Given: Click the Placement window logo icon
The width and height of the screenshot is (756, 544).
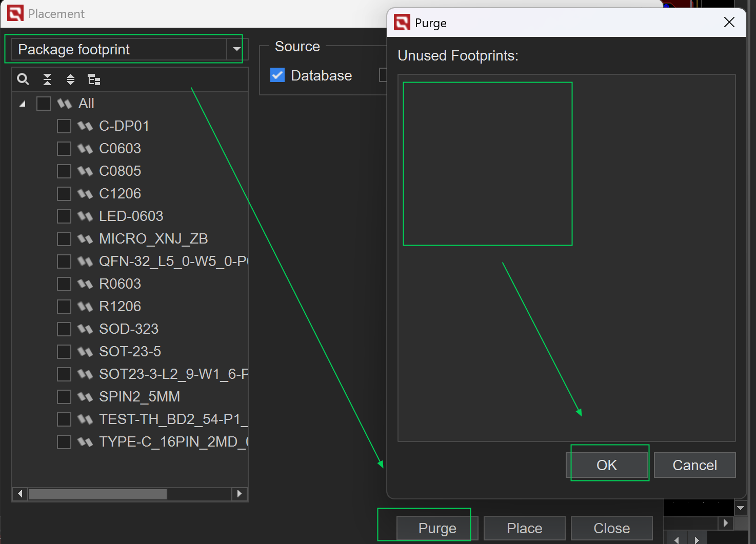Looking at the screenshot, I should coord(15,13).
